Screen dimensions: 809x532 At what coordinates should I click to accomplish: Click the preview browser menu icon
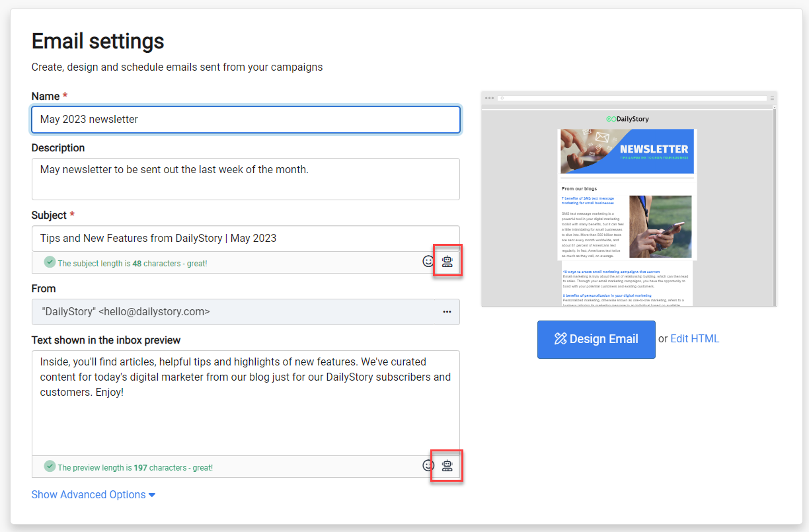772,98
